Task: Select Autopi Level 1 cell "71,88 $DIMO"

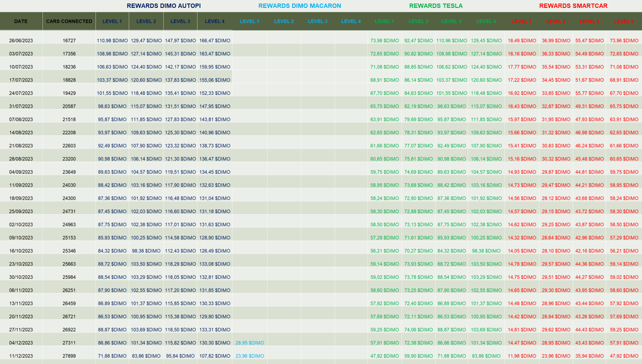Action: pos(112,356)
